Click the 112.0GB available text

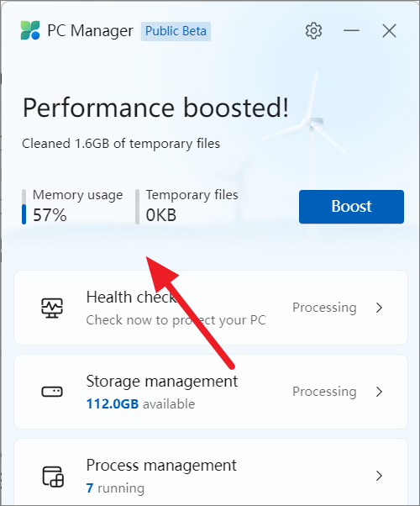click(x=140, y=403)
